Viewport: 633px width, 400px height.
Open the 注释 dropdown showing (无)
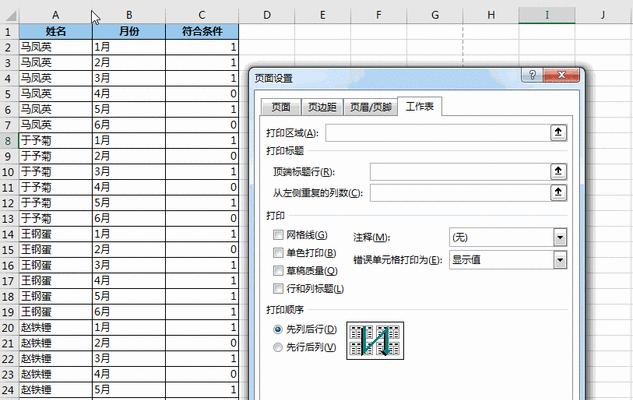(x=560, y=237)
